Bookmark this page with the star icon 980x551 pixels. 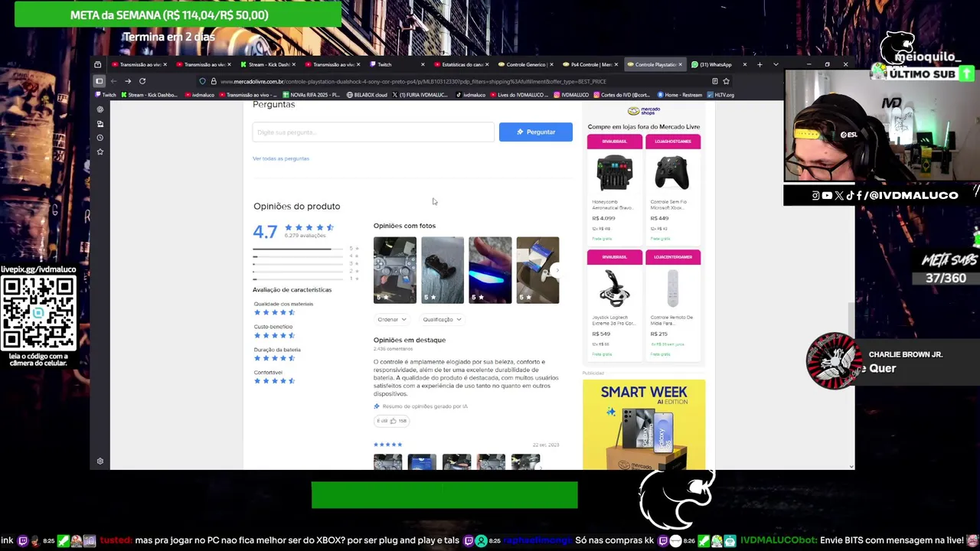click(x=726, y=81)
